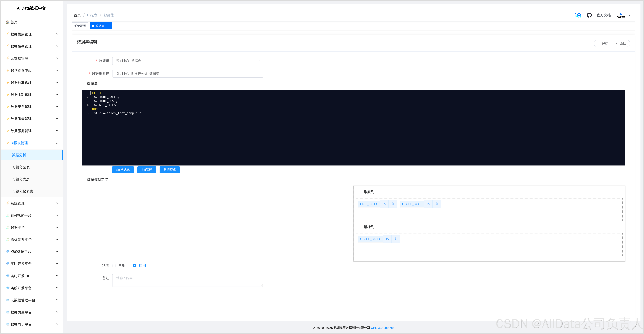Edit the STORE_SALES metric column
Image resolution: width=644 pixels, height=334 pixels.
pos(387,239)
